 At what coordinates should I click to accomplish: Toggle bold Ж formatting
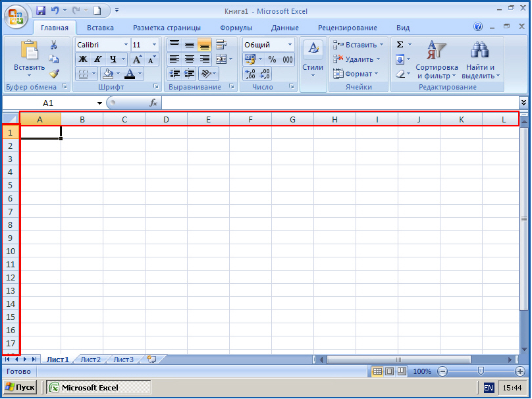click(x=83, y=59)
